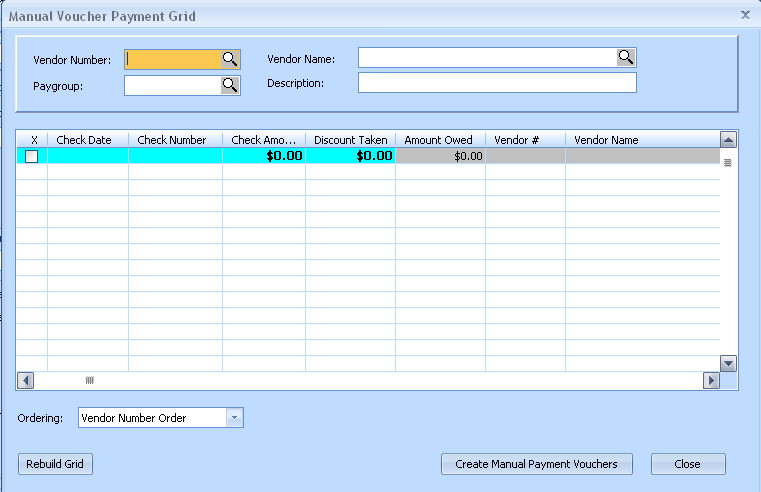This screenshot has width=761, height=492.
Task: Click the Amount Owed column header
Action: 438,140
